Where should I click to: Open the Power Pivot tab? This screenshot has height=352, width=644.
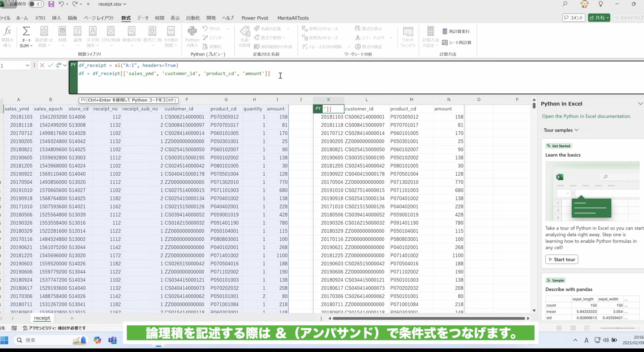click(x=255, y=18)
